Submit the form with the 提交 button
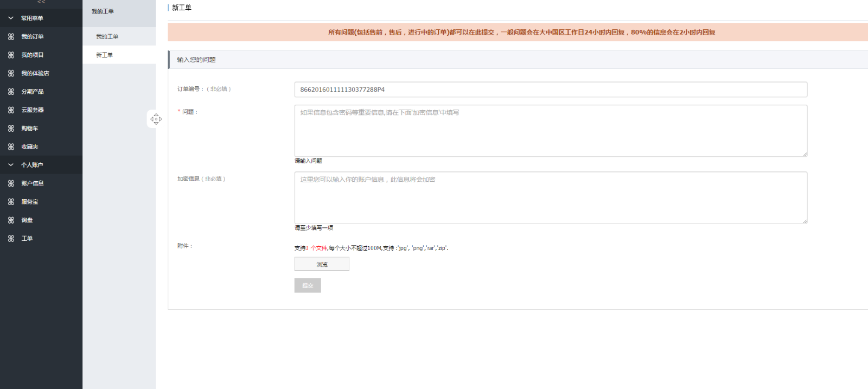Viewport: 868px width, 389px height. [308, 285]
